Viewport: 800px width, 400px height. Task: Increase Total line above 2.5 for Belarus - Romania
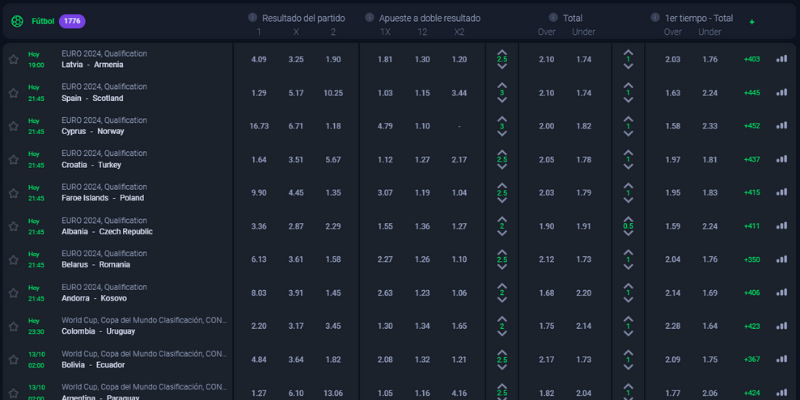tap(502, 252)
